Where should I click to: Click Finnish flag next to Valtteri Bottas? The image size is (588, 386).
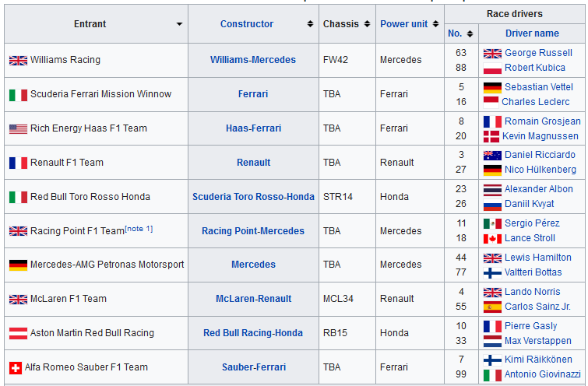(x=492, y=273)
